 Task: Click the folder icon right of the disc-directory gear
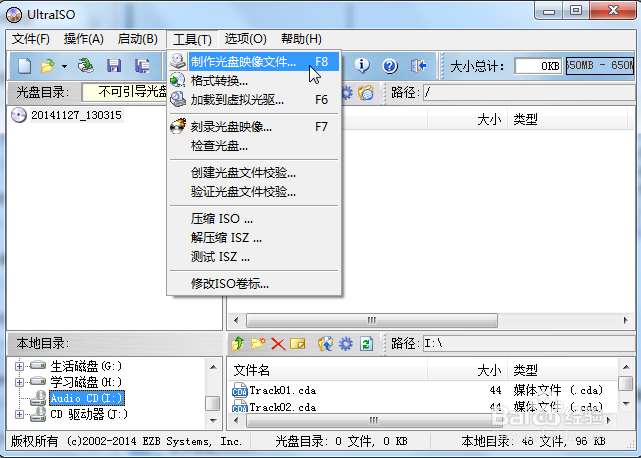[366, 93]
